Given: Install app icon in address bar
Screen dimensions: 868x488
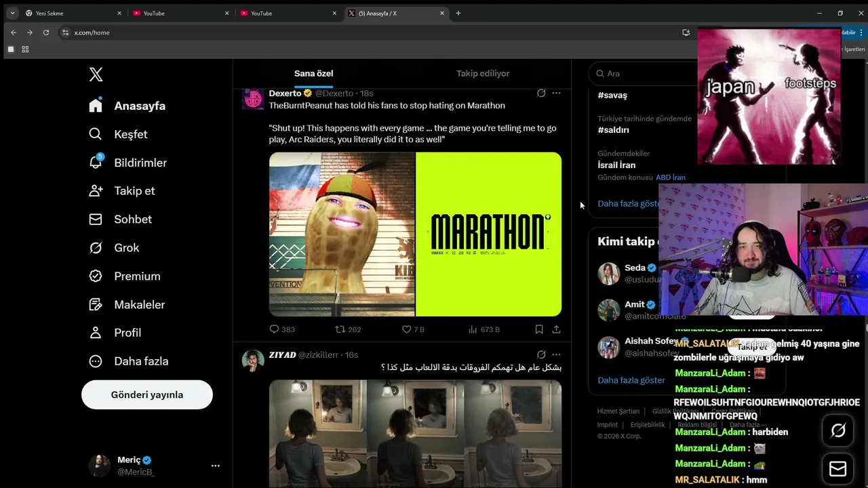Looking at the screenshot, I should click(686, 33).
